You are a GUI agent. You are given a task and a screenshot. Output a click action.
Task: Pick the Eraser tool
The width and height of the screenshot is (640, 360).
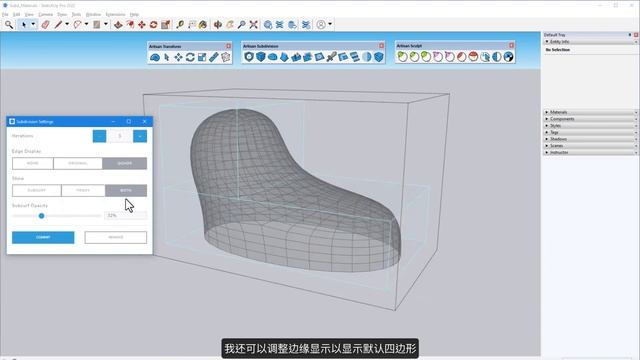[x=45, y=25]
